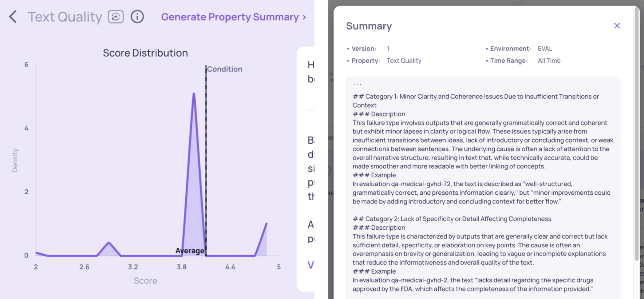This screenshot has width=644, height=299.
Task: Select the Version value 1
Action: 388,49
